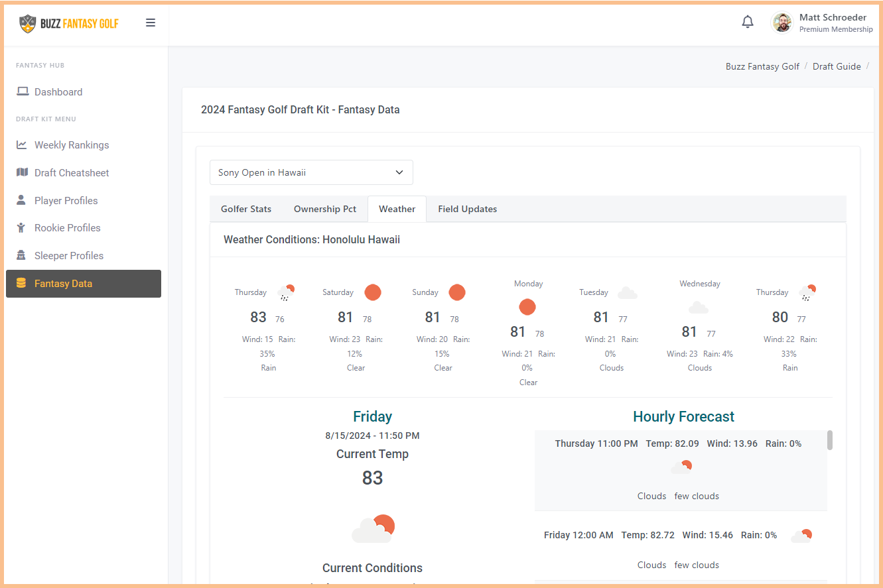Screen dimensions: 883x588
Task: Open the notifications bell
Action: coord(748,22)
